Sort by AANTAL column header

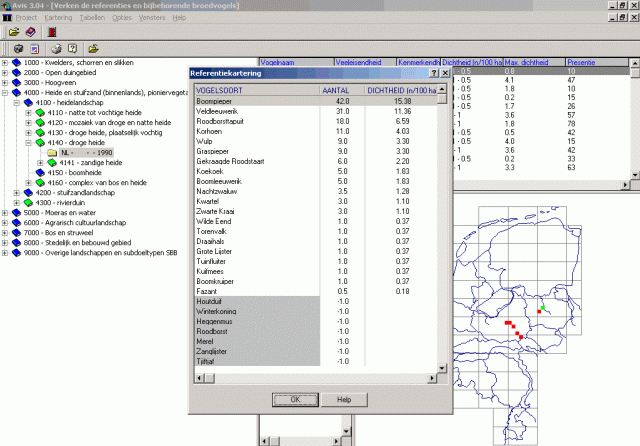coord(342,90)
